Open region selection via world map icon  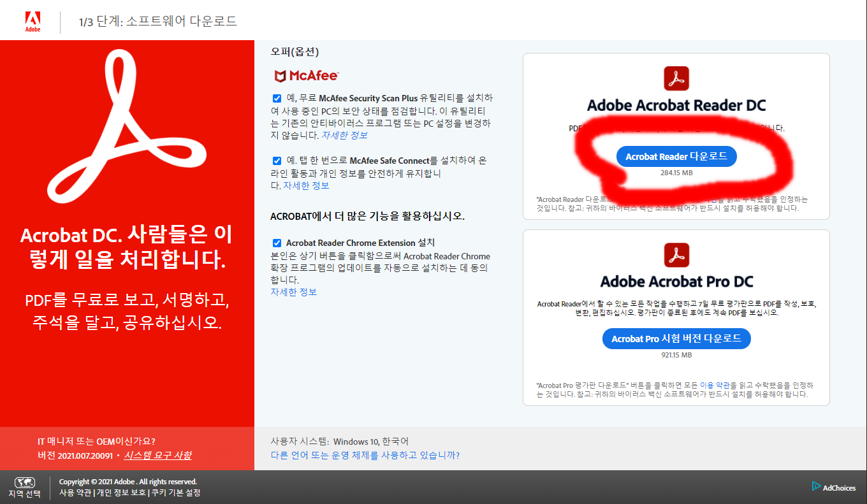(x=24, y=482)
